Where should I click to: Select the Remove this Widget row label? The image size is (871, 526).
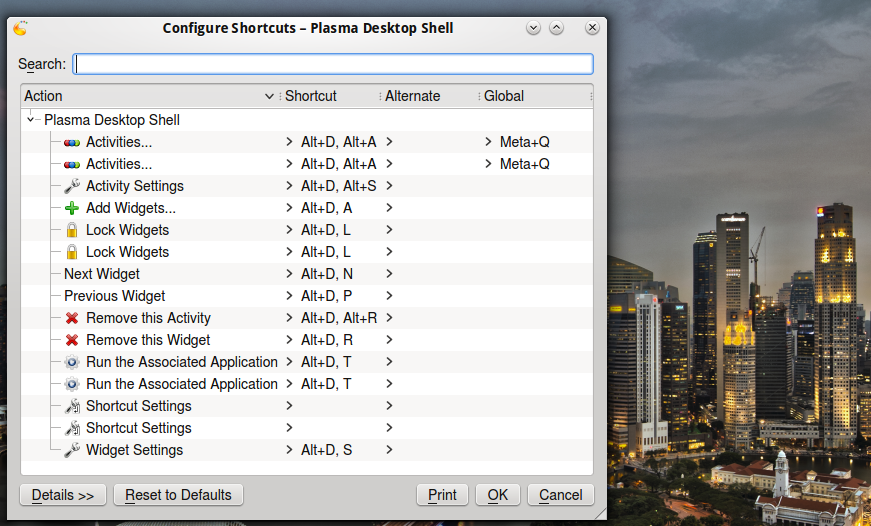point(148,340)
